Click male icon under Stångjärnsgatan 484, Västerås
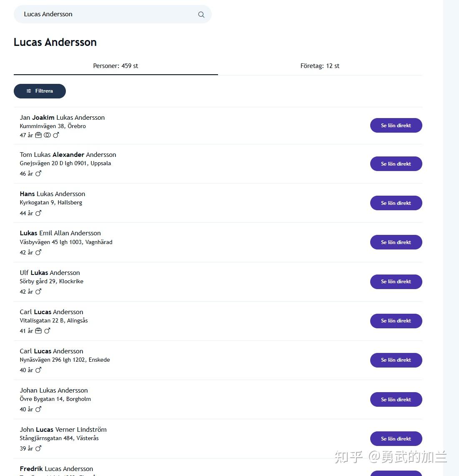459x476 pixels. [38, 448]
